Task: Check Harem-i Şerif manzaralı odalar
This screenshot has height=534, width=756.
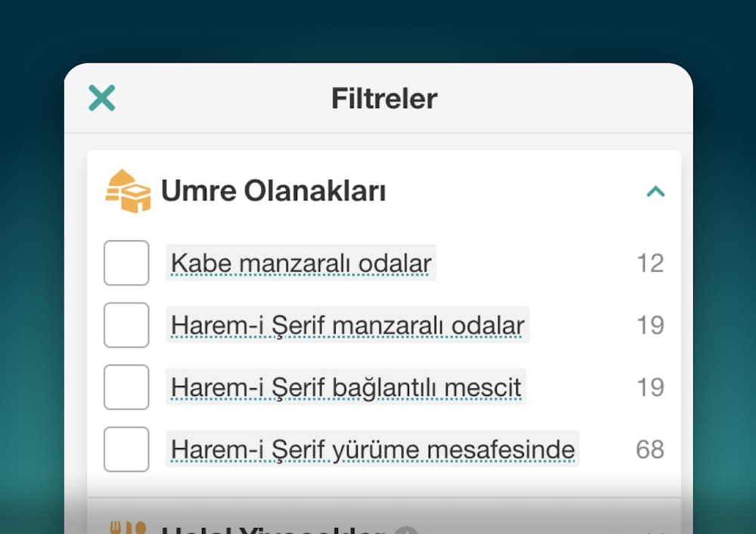Action: (x=126, y=325)
